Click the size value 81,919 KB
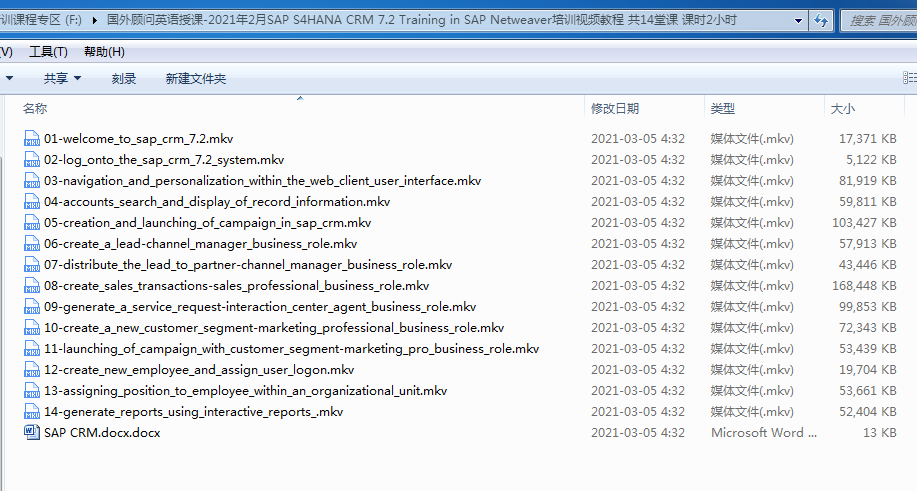This screenshot has height=491, width=917. pos(868,181)
